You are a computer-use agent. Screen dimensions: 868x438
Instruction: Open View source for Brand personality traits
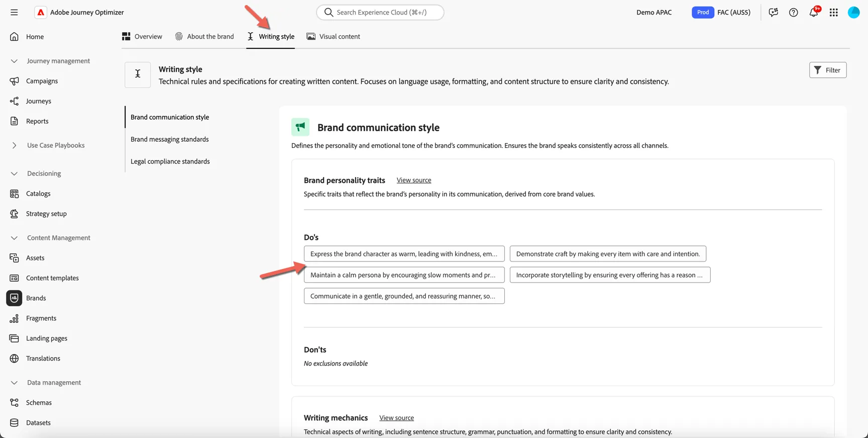[x=414, y=180]
